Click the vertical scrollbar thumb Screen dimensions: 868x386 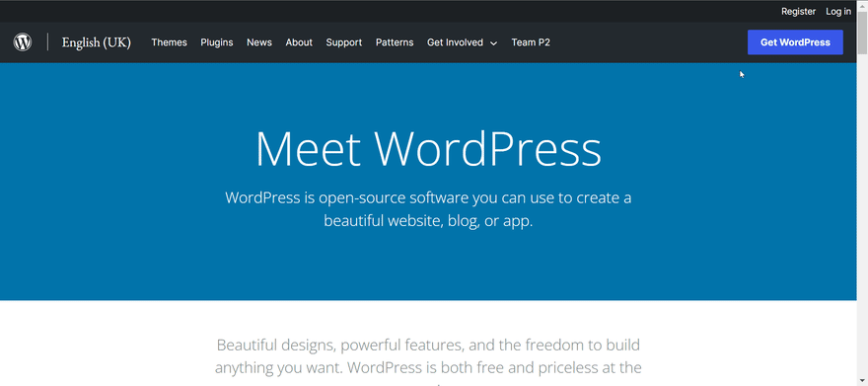point(862,33)
